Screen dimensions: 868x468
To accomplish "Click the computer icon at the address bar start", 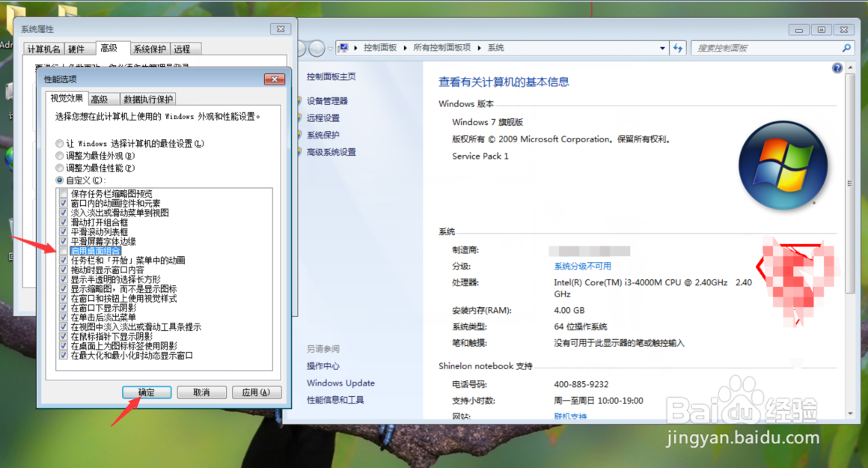I will [x=343, y=48].
